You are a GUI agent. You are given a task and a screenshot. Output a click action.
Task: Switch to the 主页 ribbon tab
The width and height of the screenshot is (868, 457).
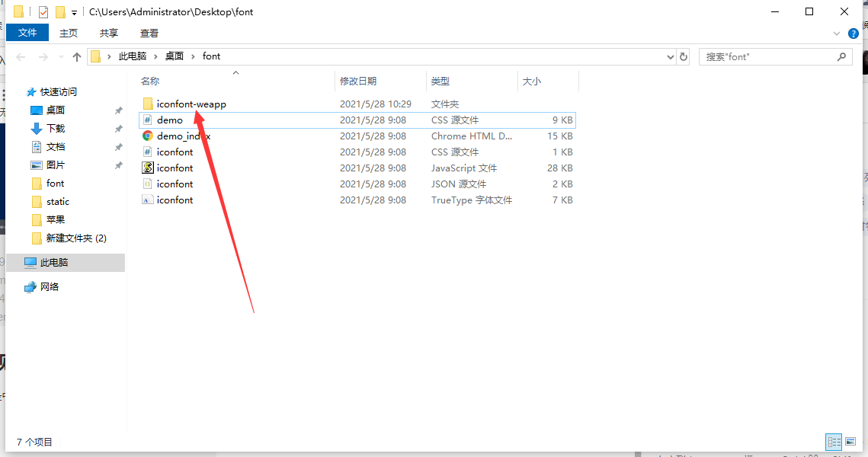point(69,34)
